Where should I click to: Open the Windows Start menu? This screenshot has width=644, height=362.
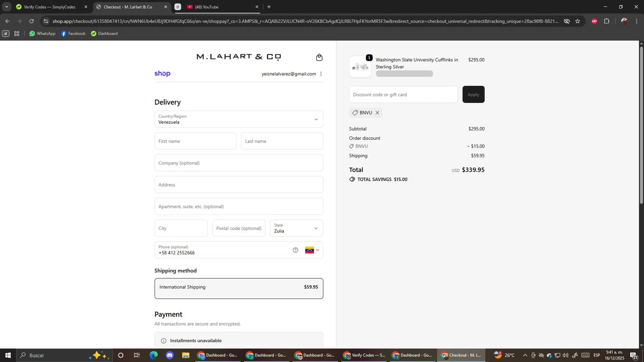pyautogui.click(x=8, y=355)
